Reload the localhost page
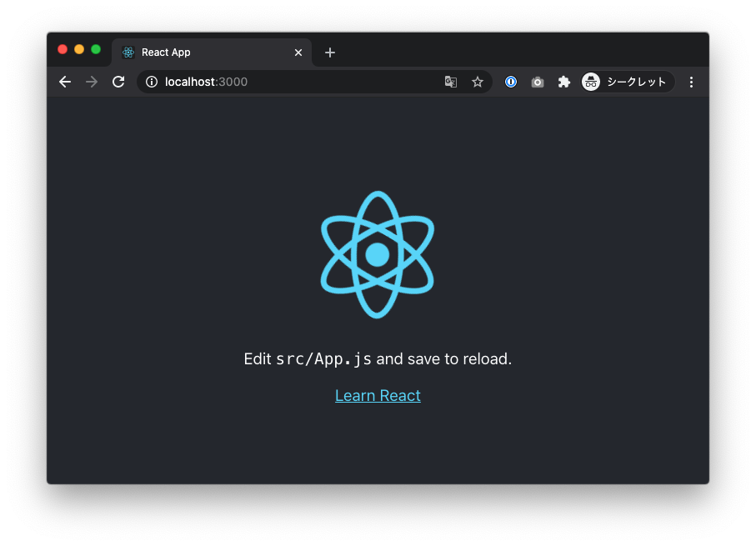This screenshot has height=546, width=756. tap(118, 82)
